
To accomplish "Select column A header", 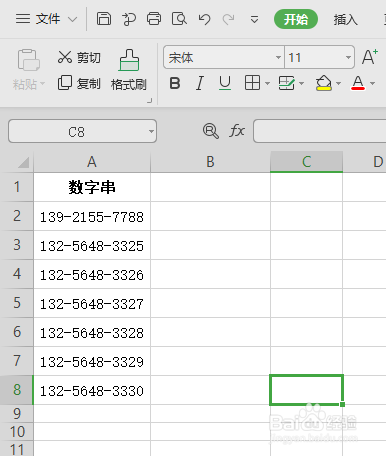I will click(92, 162).
